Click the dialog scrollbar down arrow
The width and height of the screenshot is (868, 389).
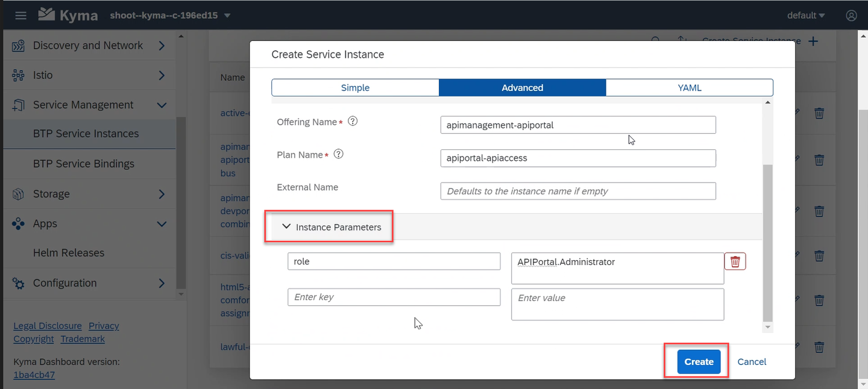pyautogui.click(x=767, y=327)
